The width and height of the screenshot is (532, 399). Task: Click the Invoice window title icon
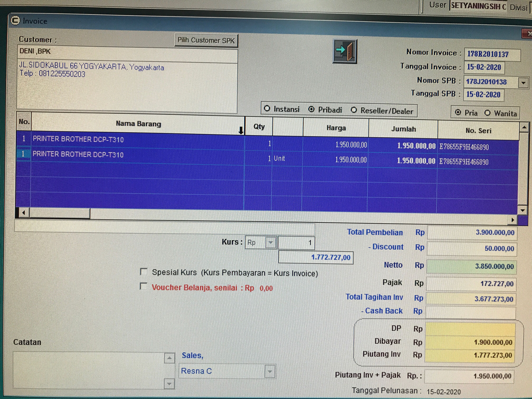(15, 21)
